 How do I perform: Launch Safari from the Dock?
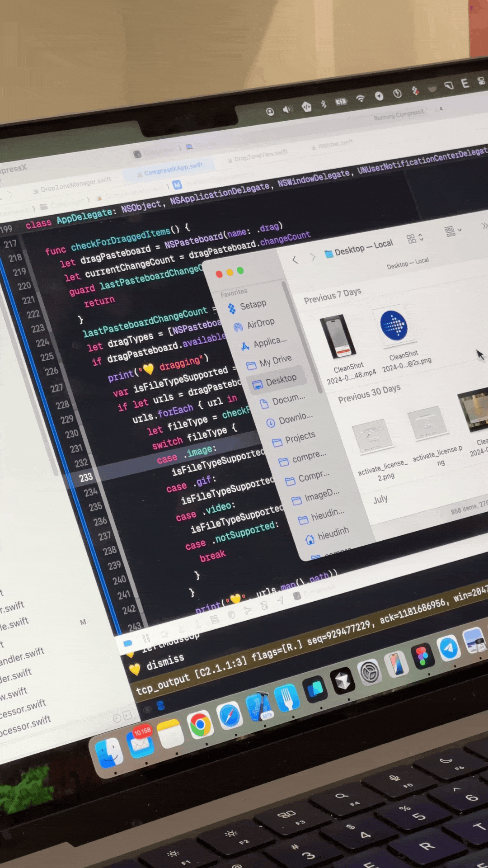click(229, 716)
